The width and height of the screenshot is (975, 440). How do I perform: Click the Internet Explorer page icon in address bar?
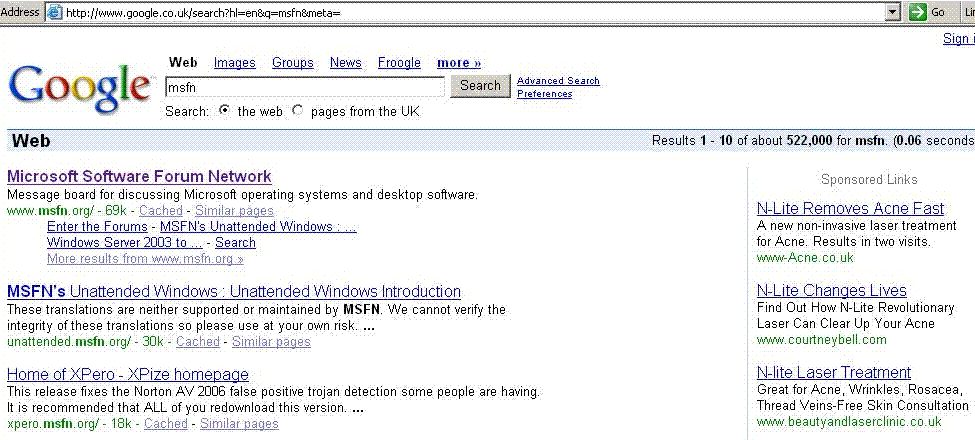click(x=55, y=12)
